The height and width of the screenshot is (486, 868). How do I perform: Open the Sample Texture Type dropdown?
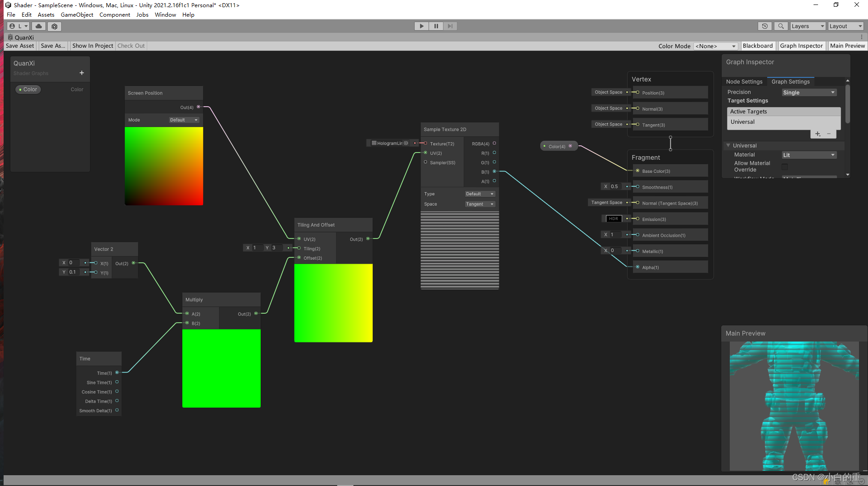point(479,193)
